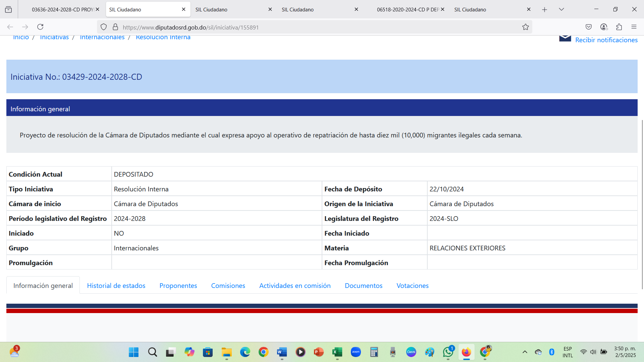Click the forward navigation arrow
This screenshot has width=644, height=362.
[x=25, y=27]
